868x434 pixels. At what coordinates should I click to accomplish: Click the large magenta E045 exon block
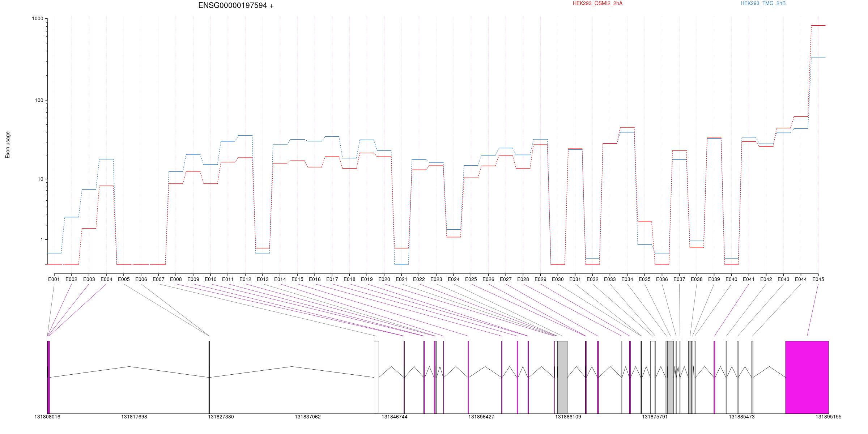point(807,377)
